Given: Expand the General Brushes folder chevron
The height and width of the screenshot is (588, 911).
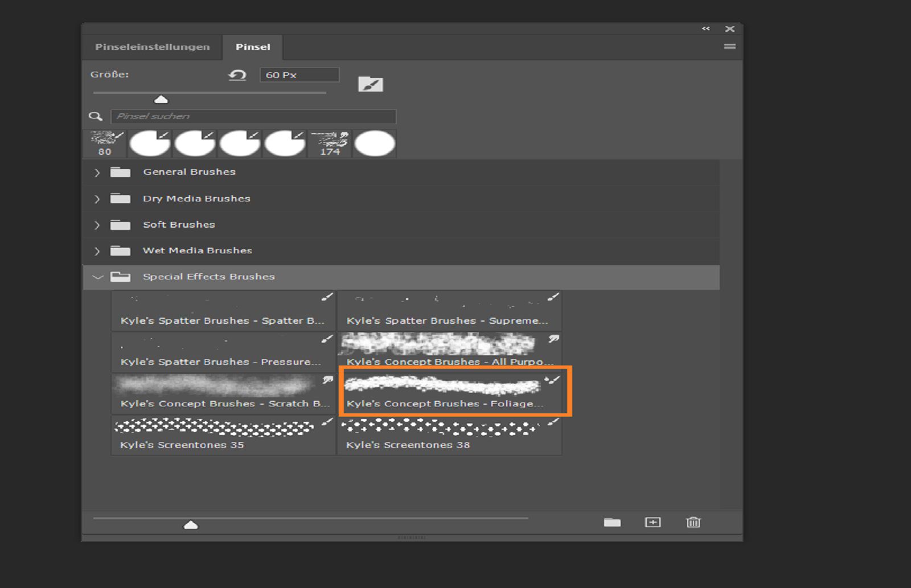Looking at the screenshot, I should tap(97, 172).
